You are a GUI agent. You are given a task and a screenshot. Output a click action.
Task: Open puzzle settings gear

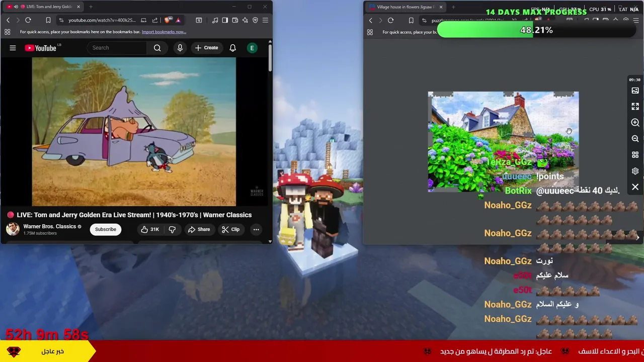635,171
